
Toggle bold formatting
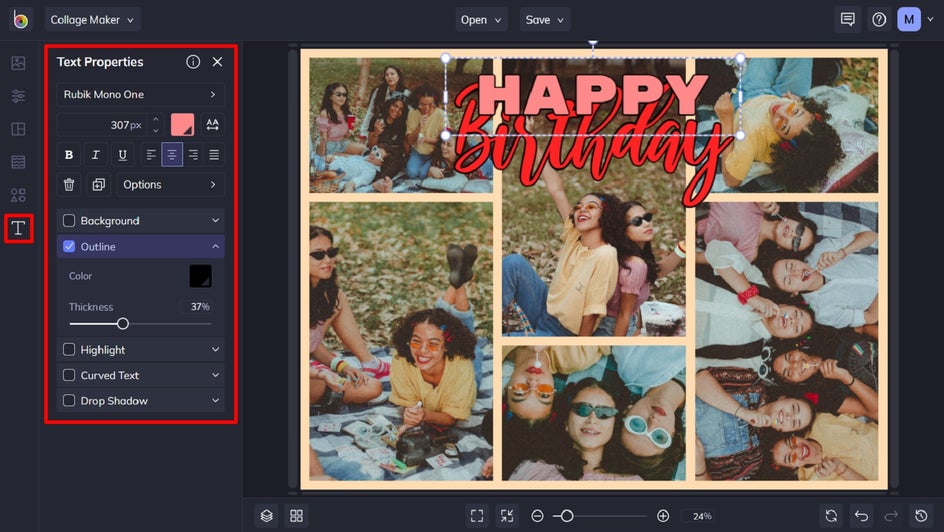[x=69, y=155]
